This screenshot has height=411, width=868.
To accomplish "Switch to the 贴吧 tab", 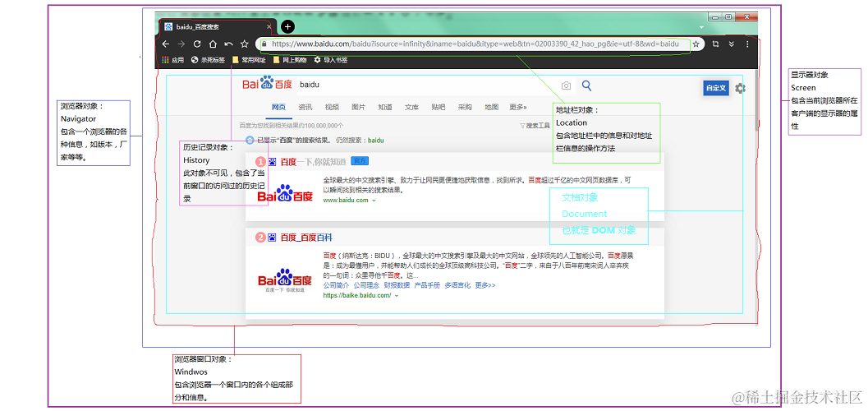I will tap(438, 107).
